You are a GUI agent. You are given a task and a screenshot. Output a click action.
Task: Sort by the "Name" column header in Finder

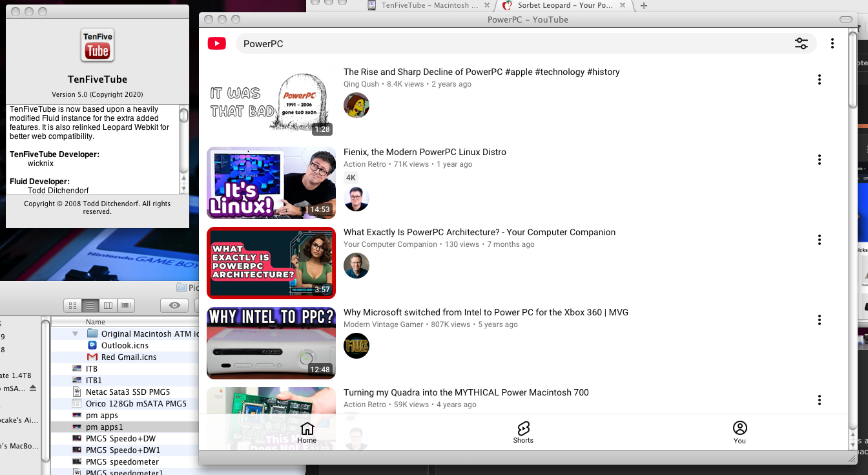(96, 322)
